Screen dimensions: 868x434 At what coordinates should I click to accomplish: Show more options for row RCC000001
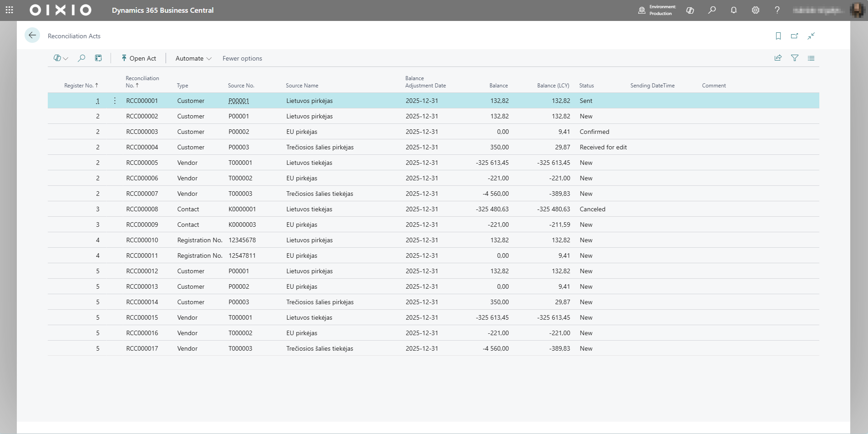pos(115,101)
